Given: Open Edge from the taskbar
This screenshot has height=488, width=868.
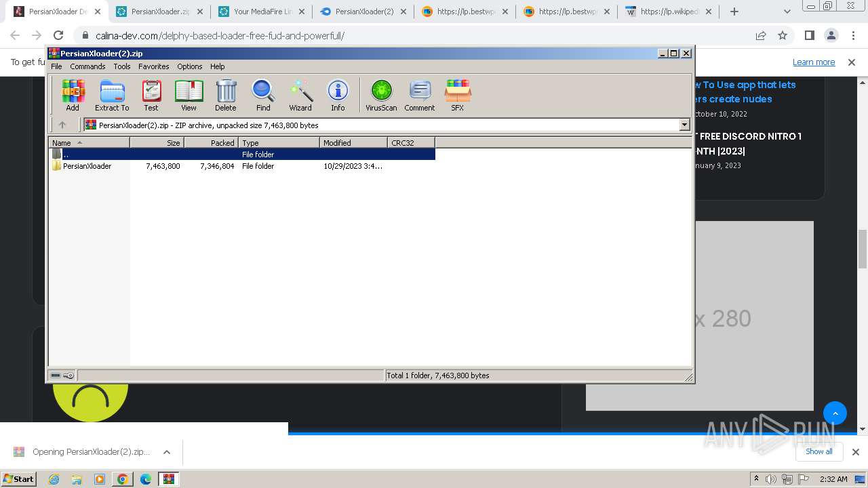Looking at the screenshot, I should (x=145, y=479).
